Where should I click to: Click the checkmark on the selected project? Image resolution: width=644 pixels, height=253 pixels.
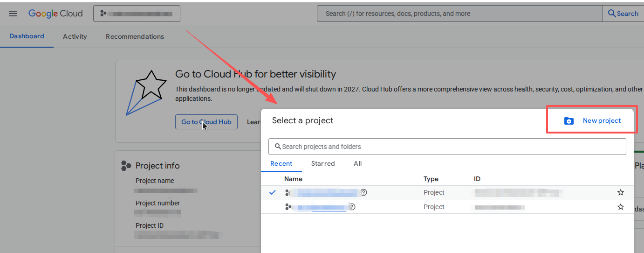[x=273, y=192]
